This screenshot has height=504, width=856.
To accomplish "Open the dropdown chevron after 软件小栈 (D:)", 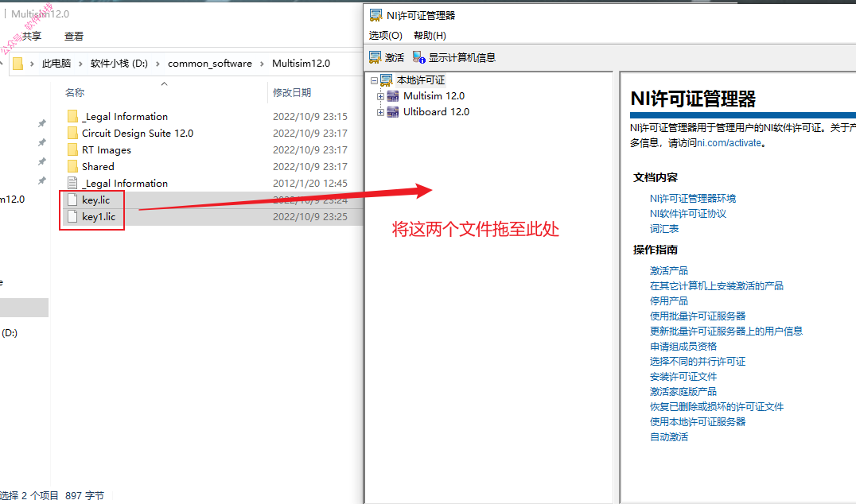I will (158, 64).
